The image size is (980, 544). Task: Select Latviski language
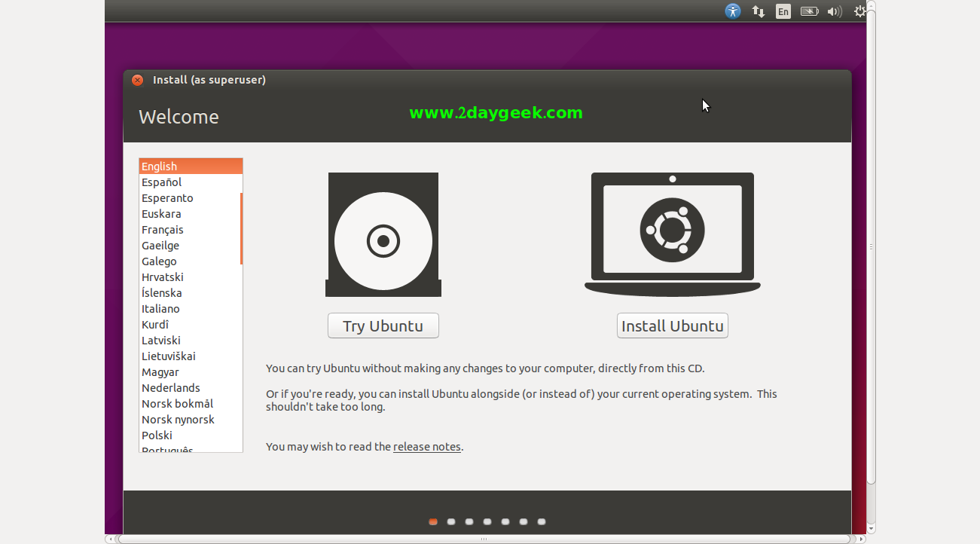coord(190,341)
